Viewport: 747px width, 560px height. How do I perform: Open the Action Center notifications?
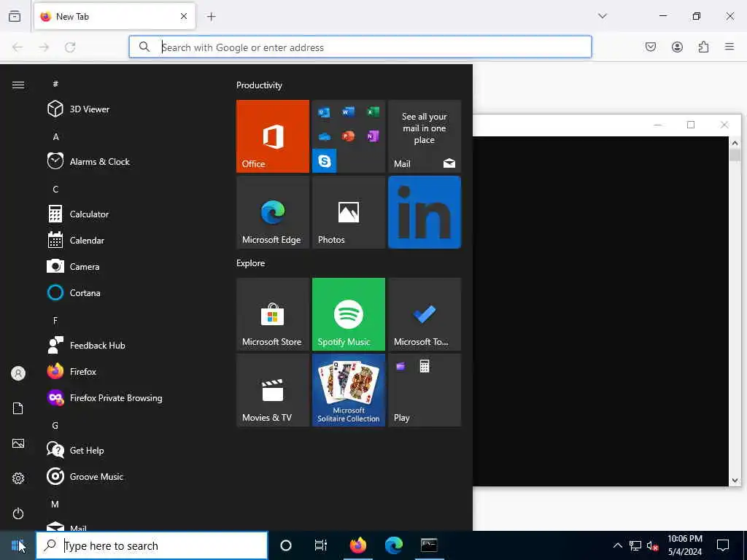click(723, 545)
